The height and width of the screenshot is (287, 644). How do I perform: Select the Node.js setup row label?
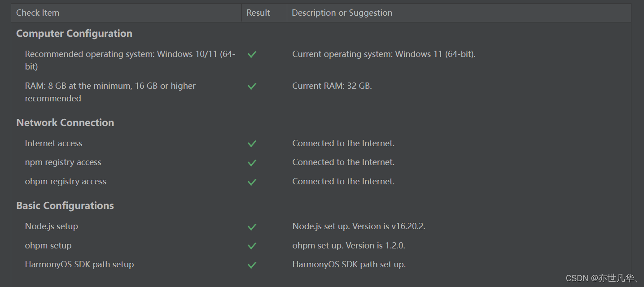click(52, 226)
